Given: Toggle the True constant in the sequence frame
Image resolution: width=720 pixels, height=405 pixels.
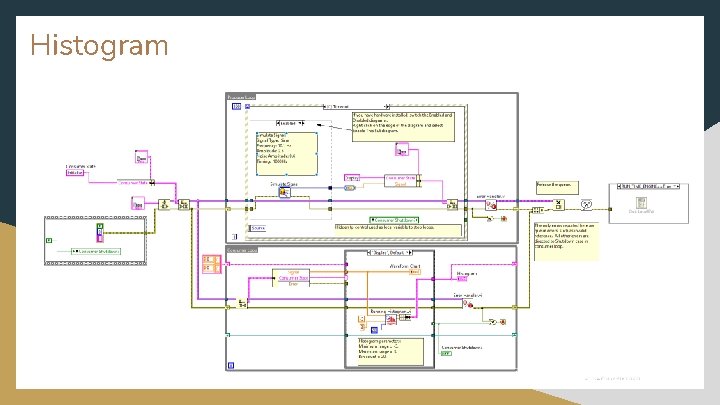Looking at the screenshot, I should point(49,240).
